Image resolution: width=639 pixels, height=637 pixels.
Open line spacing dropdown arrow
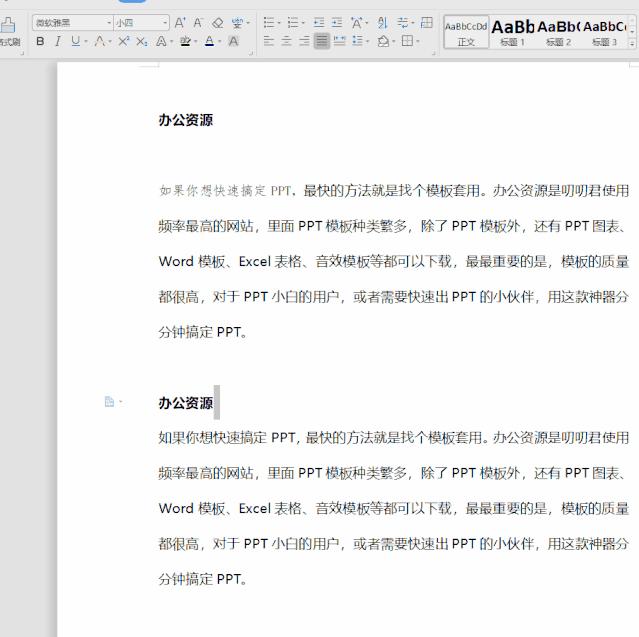pyautogui.click(x=368, y=42)
